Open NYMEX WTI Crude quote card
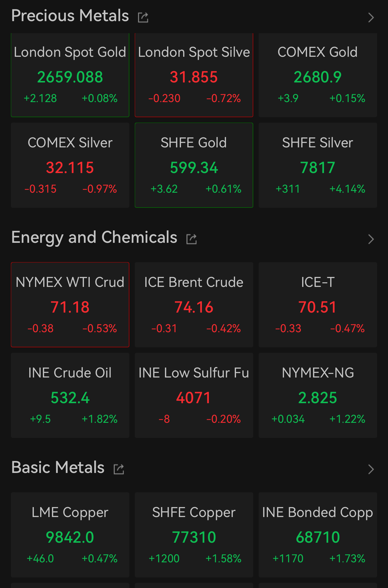 coord(70,305)
